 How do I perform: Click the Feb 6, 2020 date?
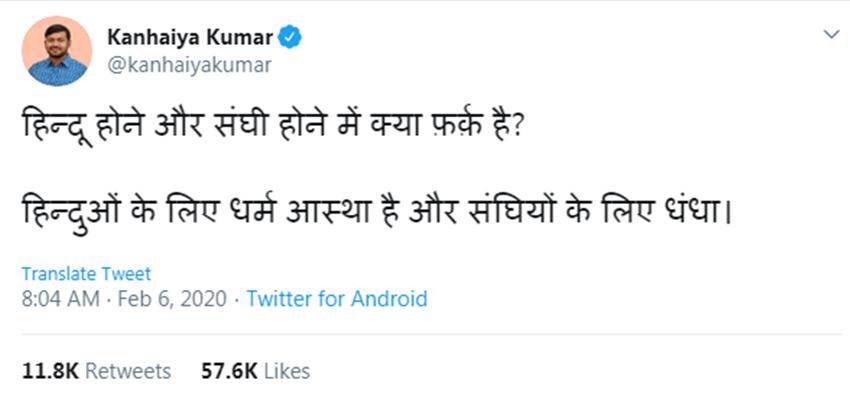[172, 299]
